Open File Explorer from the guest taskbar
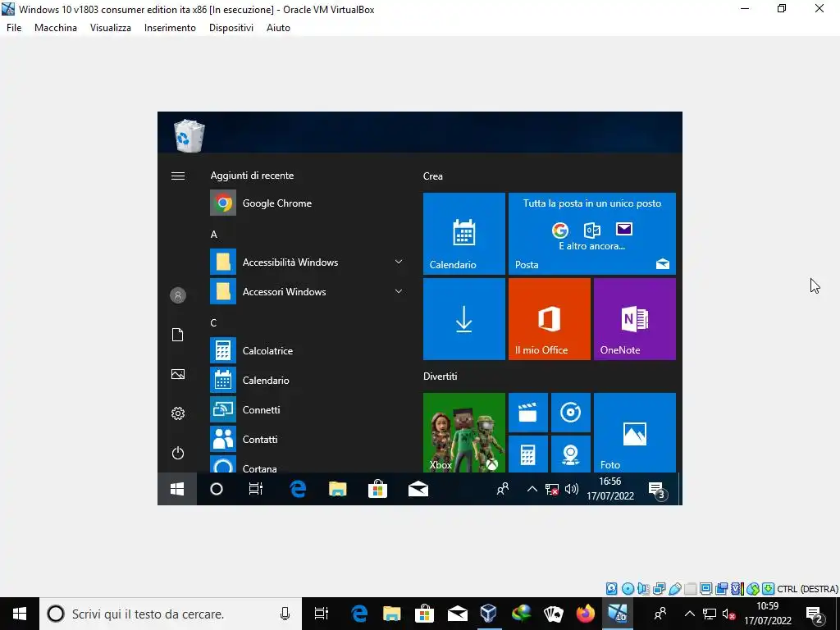Image resolution: width=840 pixels, height=630 pixels. [x=337, y=489]
